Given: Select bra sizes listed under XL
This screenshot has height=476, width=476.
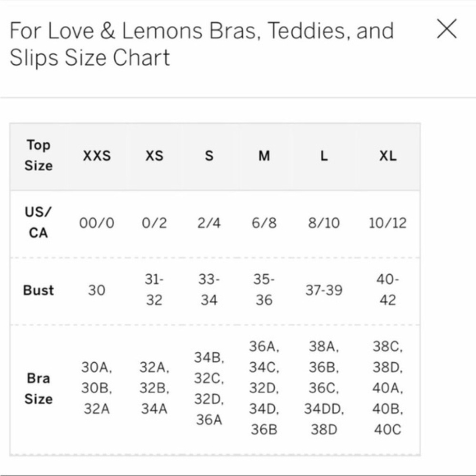Looking at the screenshot, I should coord(387,389).
